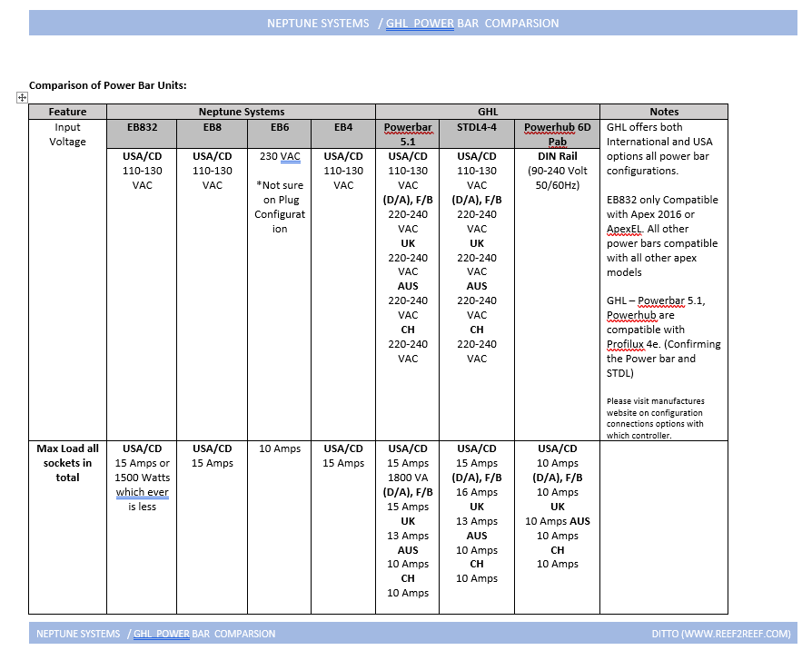Select the EB8 column header cell
Screen dimensions: 812x660
tap(212, 134)
